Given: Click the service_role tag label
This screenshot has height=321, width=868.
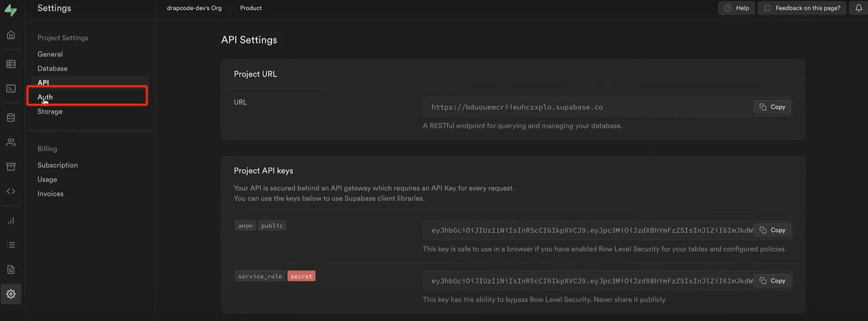Looking at the screenshot, I should coord(260,276).
